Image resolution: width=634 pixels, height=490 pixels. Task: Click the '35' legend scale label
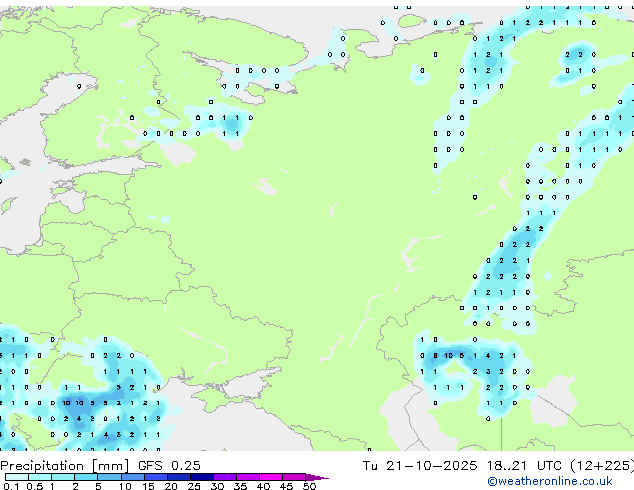(240, 486)
